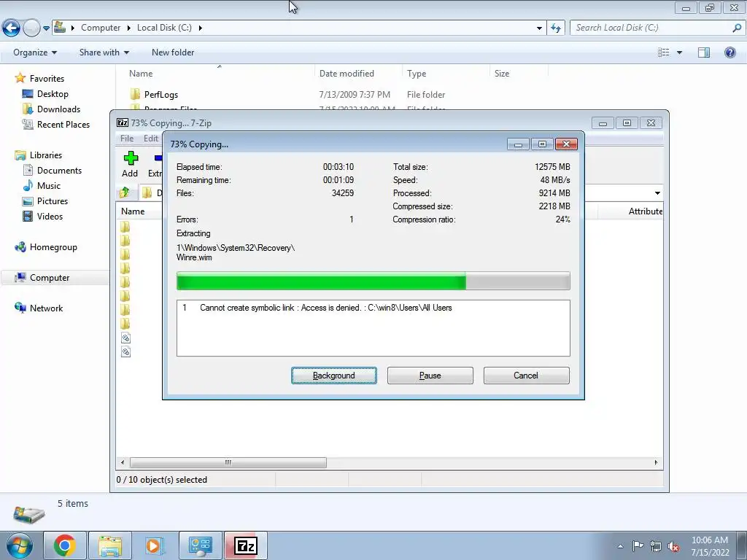The height and width of the screenshot is (560, 747).
Task: Select Favorites in the navigation pane
Action: click(x=47, y=79)
